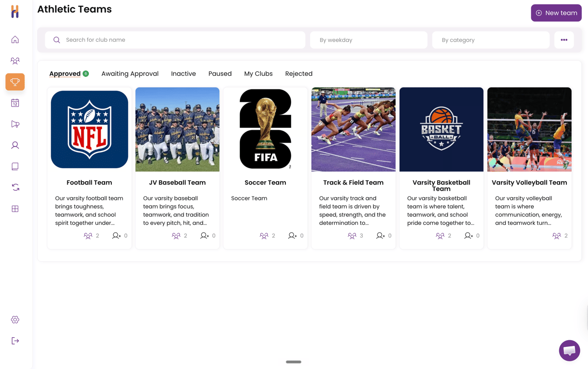Open the home icon in sidebar
Screen dimensions: 588x369
click(15, 39)
